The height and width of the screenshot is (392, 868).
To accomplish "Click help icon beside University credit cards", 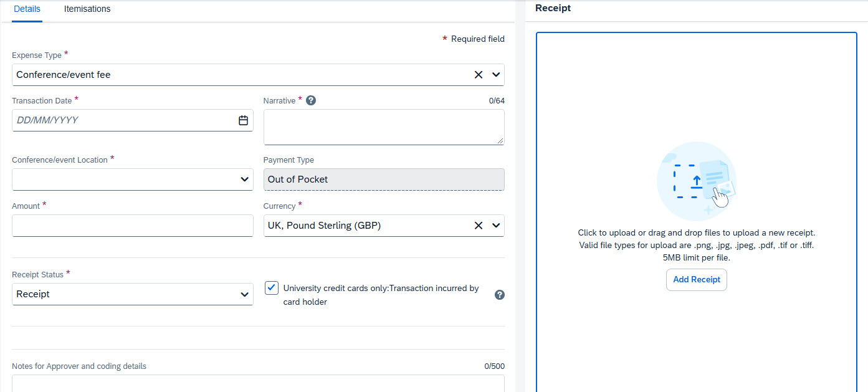I will pos(499,295).
